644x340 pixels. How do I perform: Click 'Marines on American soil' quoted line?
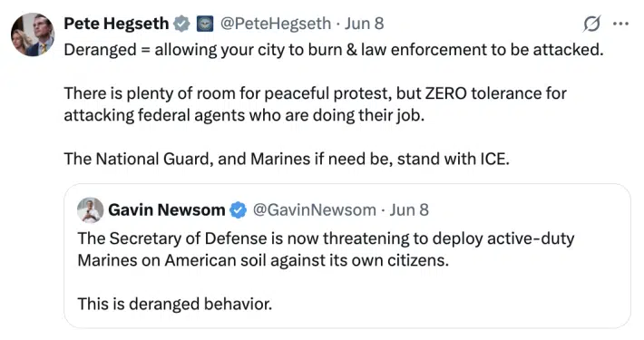click(x=263, y=260)
